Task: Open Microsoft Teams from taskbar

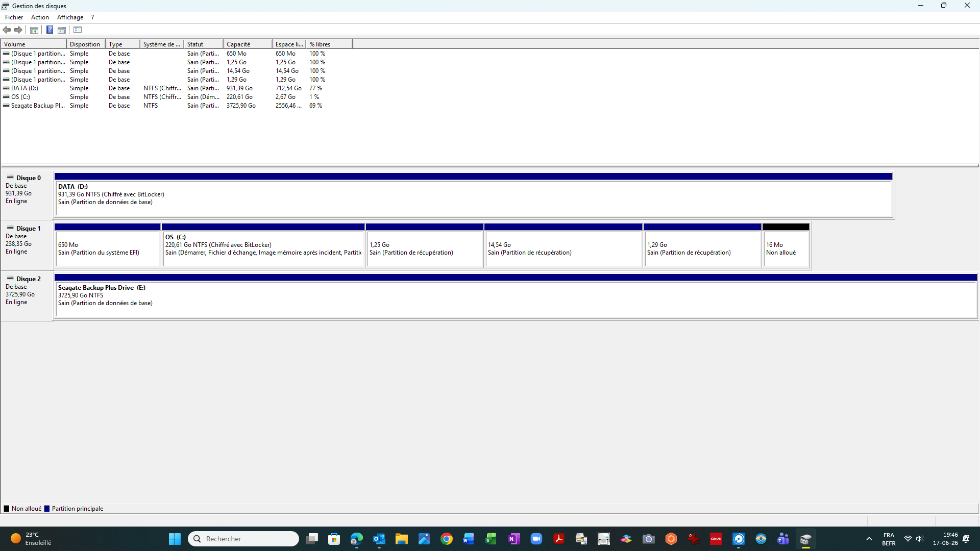Action: (x=783, y=539)
